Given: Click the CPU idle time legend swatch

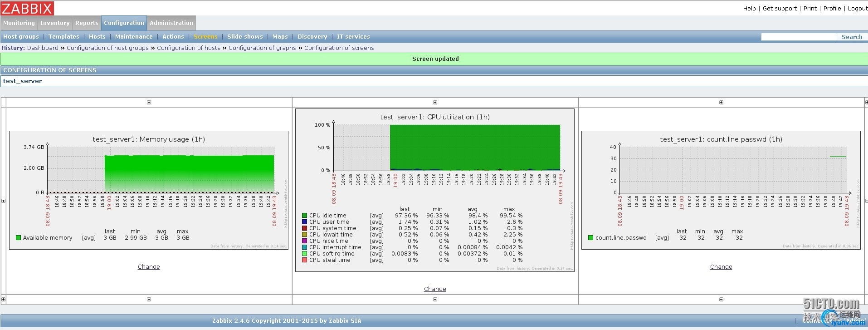Looking at the screenshot, I should pyautogui.click(x=305, y=216).
